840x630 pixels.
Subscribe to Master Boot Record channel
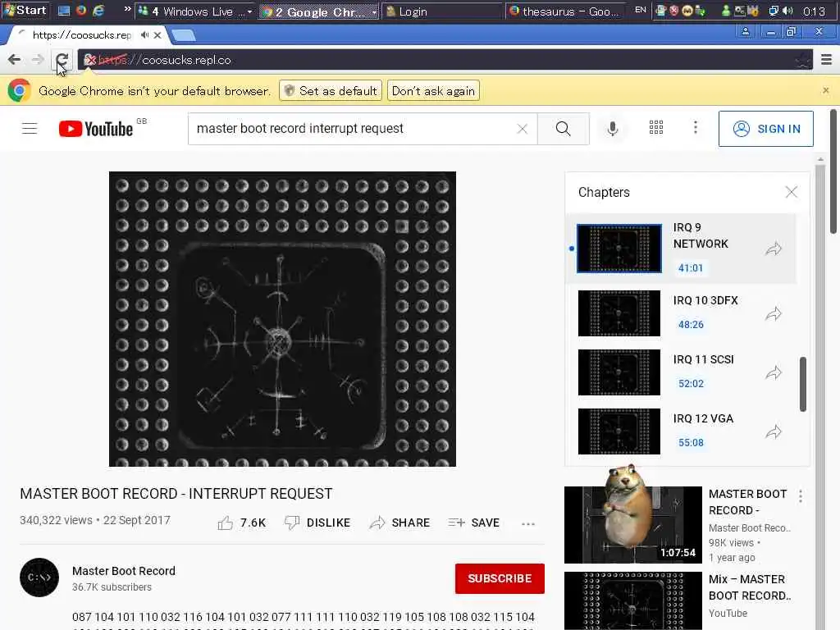click(500, 578)
